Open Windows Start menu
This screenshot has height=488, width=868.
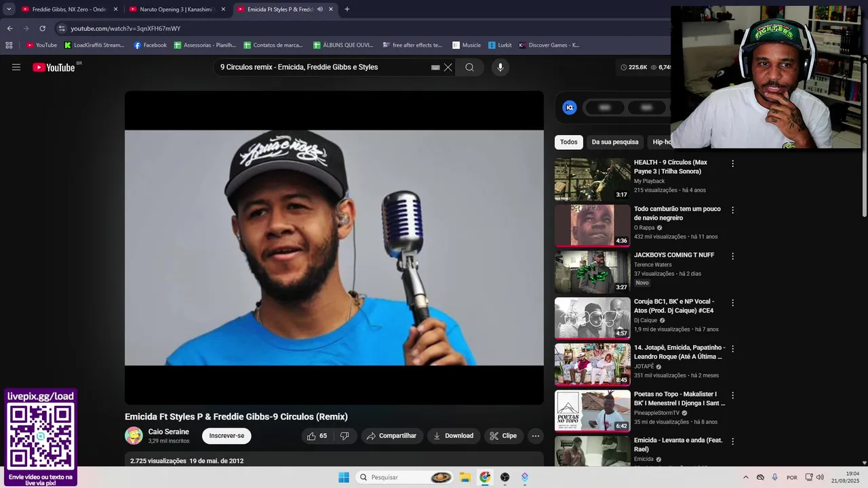[344, 477]
